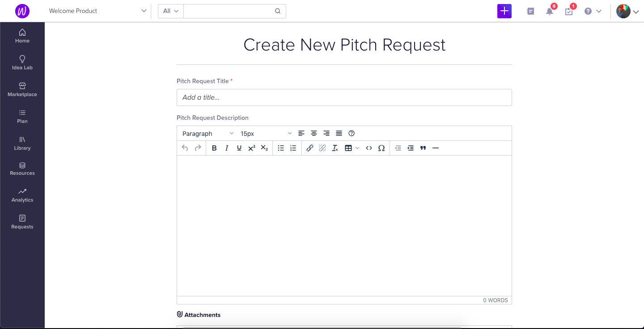This screenshot has height=329, width=644.
Task: Decrease indent
Action: pyautogui.click(x=398, y=148)
